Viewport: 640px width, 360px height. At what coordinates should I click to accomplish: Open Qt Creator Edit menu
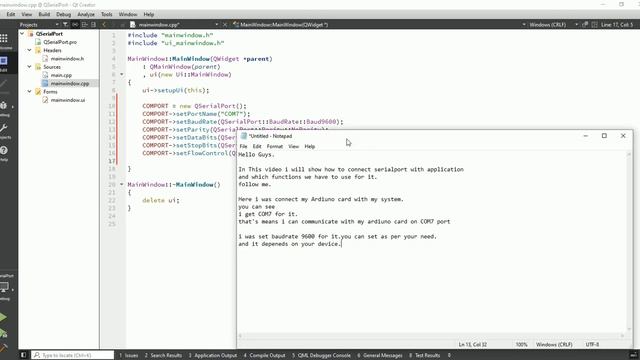tap(11, 14)
